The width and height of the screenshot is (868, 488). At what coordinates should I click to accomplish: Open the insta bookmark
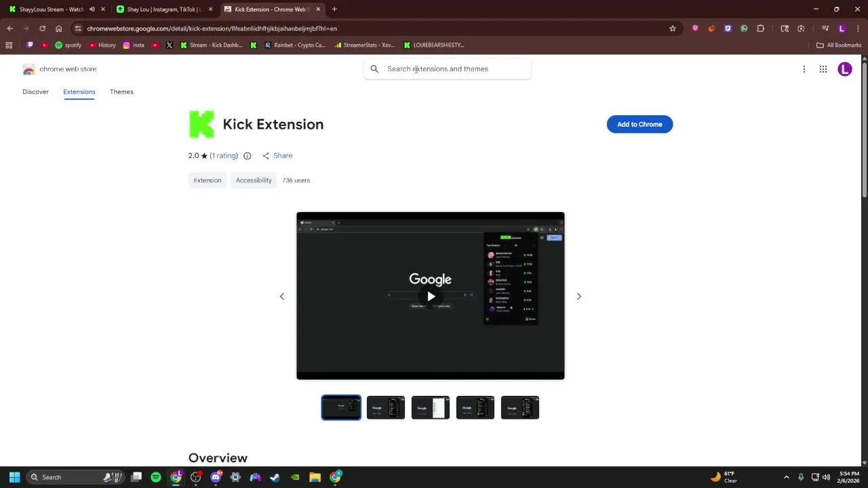[x=133, y=45]
